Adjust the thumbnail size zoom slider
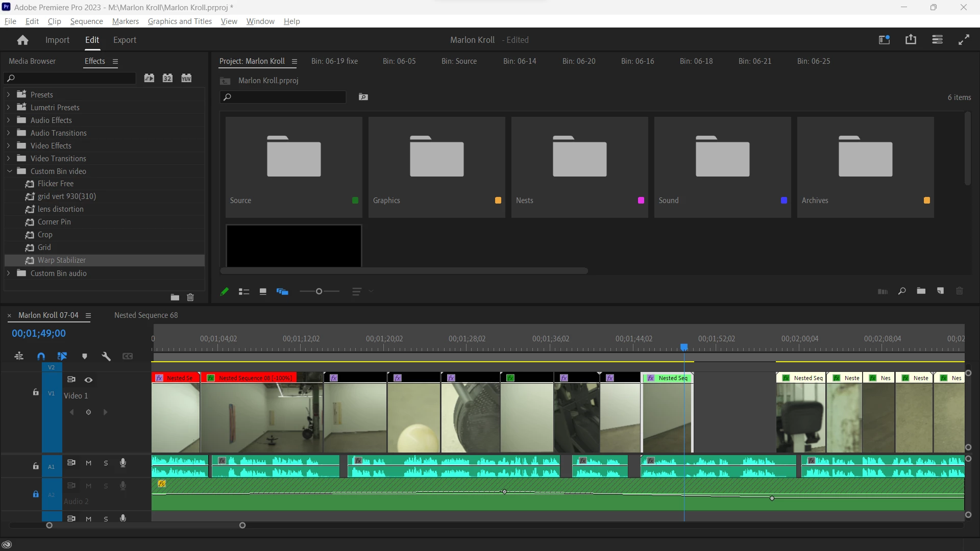 (x=319, y=291)
